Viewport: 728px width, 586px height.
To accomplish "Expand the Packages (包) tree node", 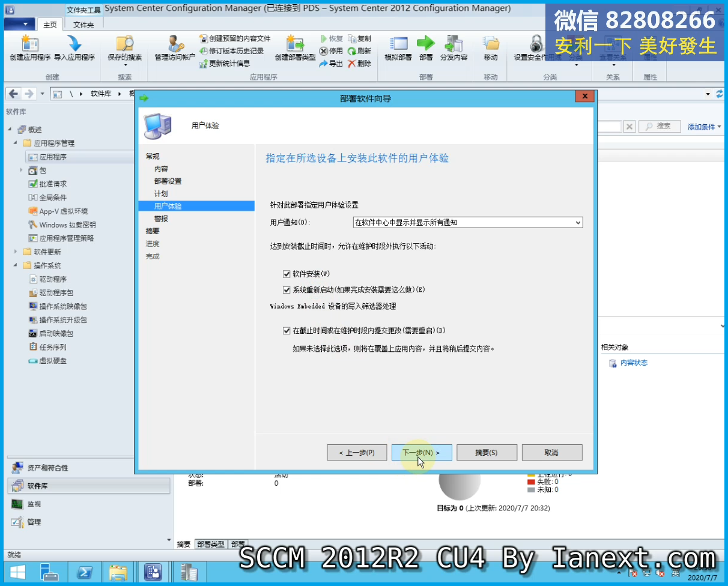I will coord(22,171).
